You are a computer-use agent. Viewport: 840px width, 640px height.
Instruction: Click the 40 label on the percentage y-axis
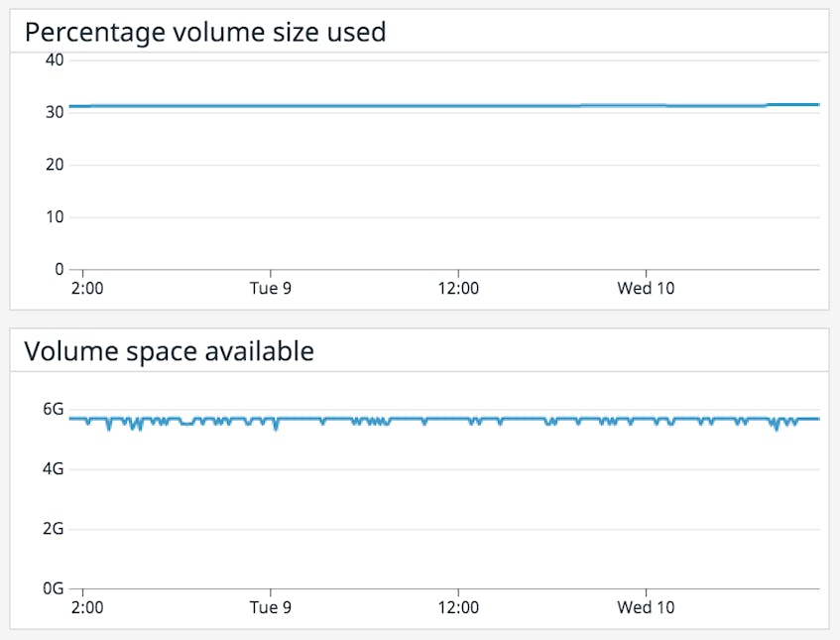pyautogui.click(x=55, y=61)
